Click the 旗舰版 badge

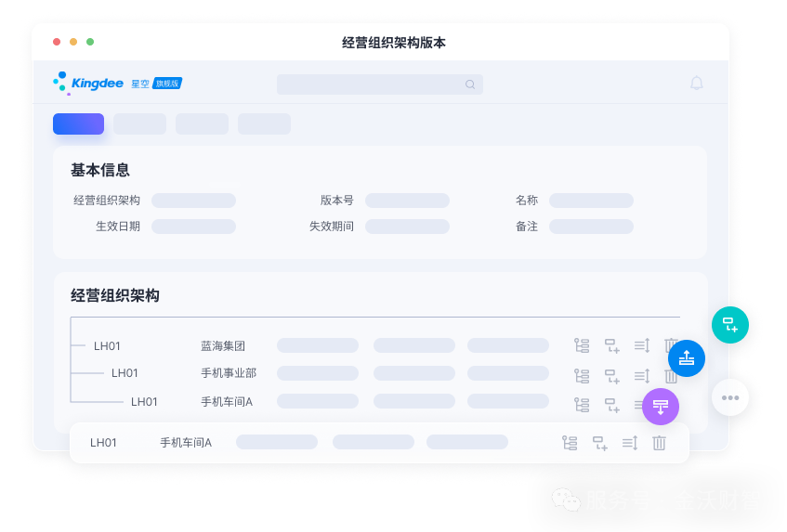[x=167, y=84]
